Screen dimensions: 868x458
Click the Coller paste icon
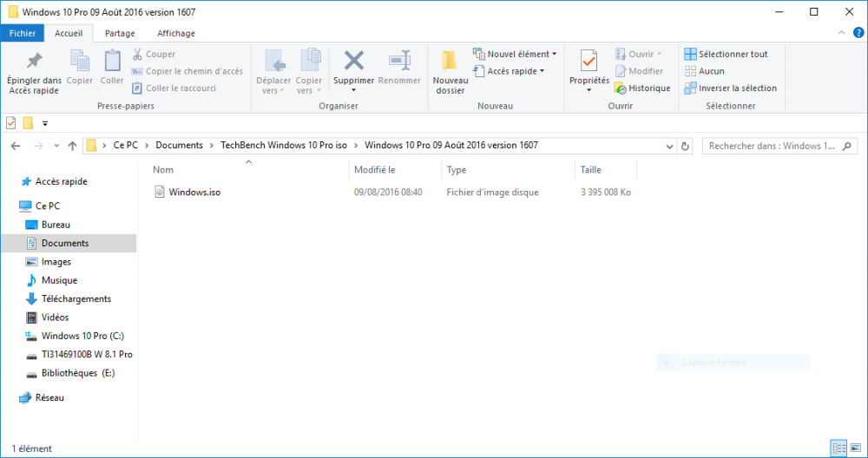click(112, 61)
